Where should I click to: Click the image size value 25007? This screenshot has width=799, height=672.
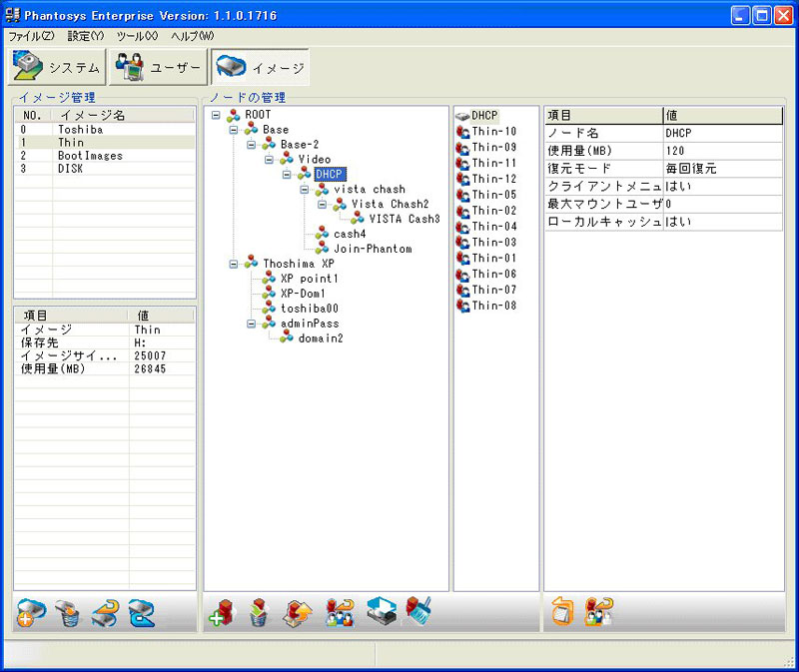[x=150, y=356]
